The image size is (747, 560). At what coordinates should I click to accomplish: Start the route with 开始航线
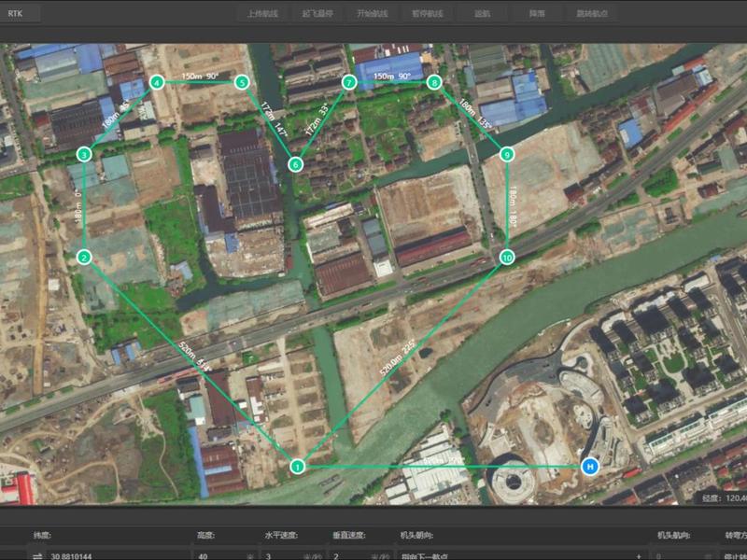point(372,13)
